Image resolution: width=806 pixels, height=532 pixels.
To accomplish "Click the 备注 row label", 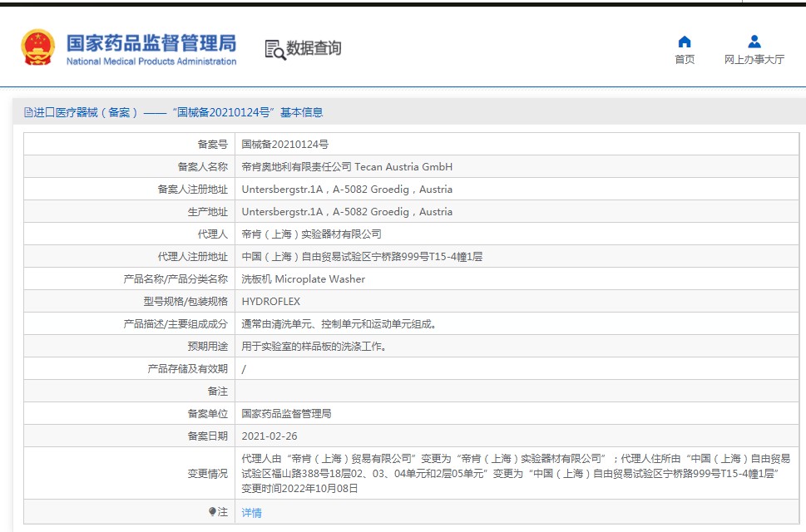I will (217, 392).
